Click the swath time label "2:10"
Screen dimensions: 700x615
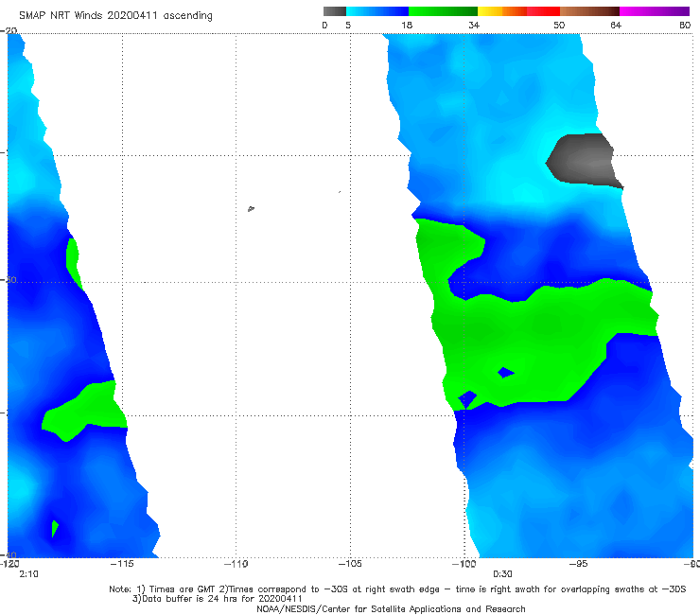coord(28,574)
